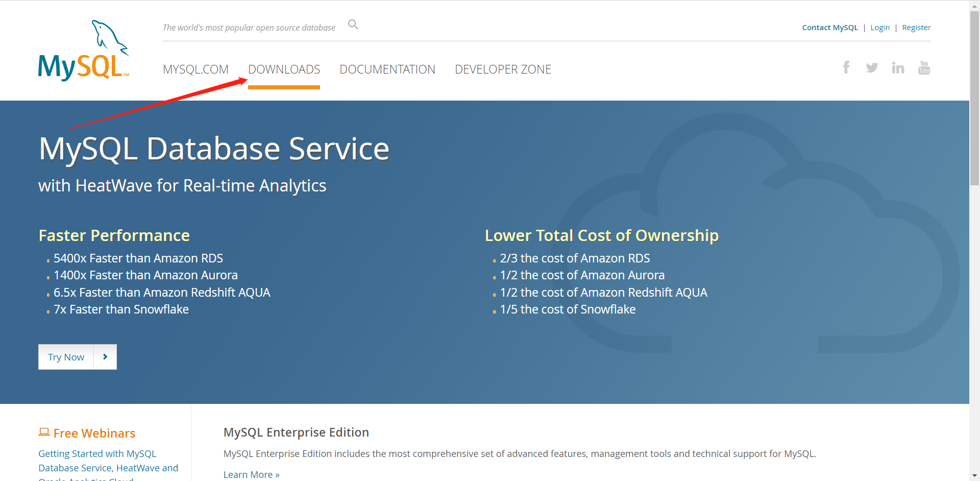Click '6.5x Faster than Amazon Redshift AQUA' text

162,293
